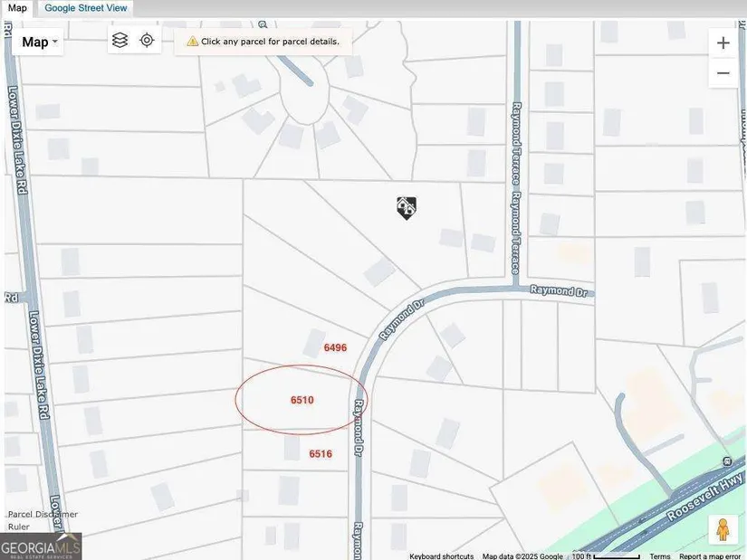Select the Map tab

click(18, 8)
